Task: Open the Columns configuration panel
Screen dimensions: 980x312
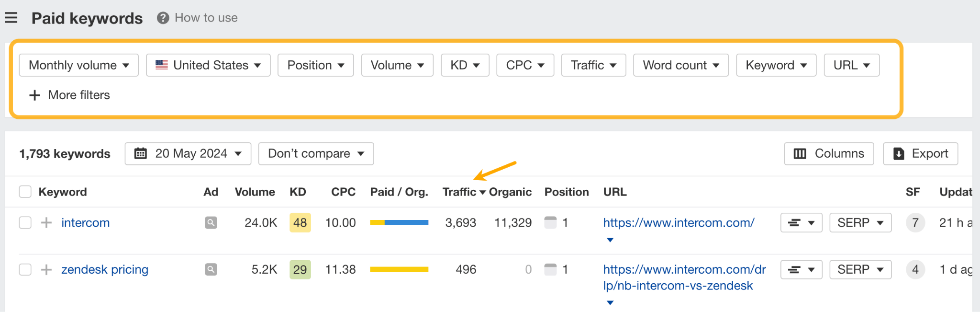Action: click(x=828, y=153)
